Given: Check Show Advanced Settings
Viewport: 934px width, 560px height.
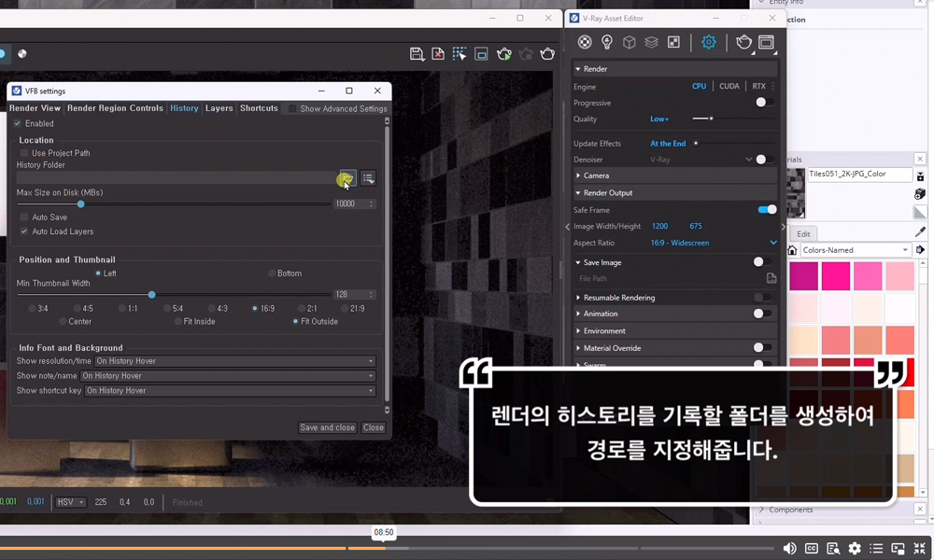Looking at the screenshot, I should [x=292, y=108].
